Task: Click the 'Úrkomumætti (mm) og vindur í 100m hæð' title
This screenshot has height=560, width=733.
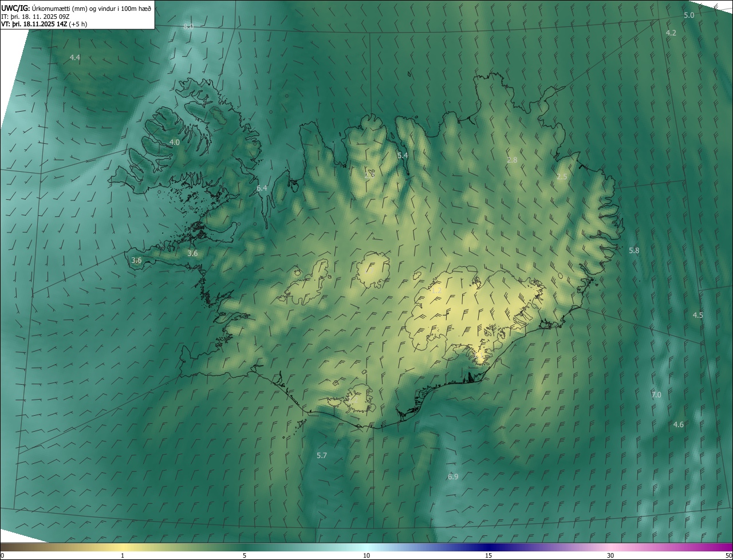Action: (91, 8)
